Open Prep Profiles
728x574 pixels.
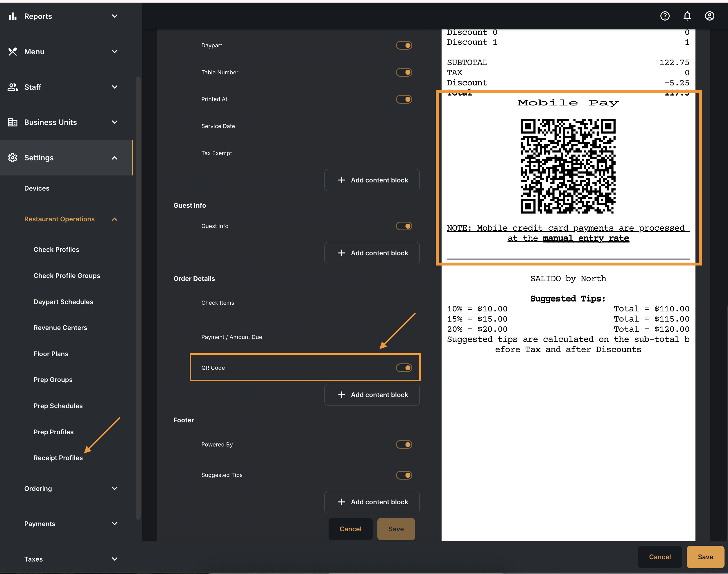point(53,432)
